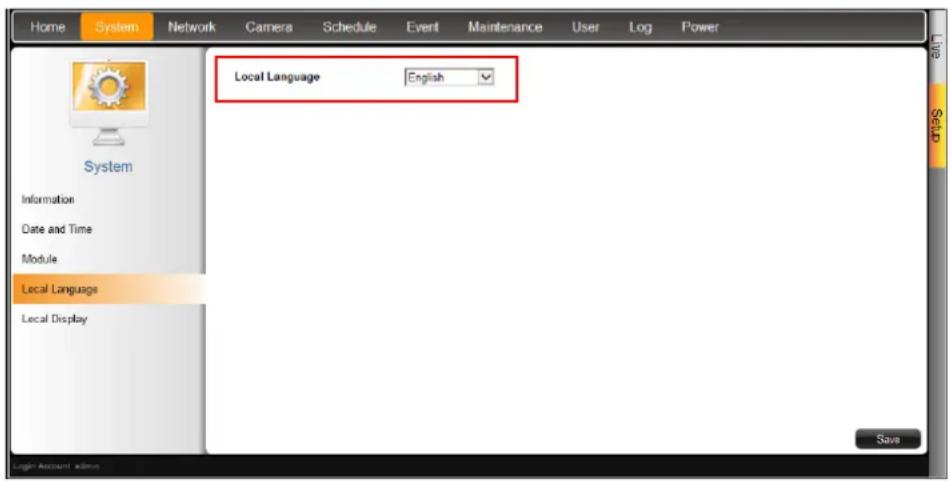Image resolution: width=951 pixels, height=482 pixels.
Task: Open Information in the System menu
Action: pyautogui.click(x=48, y=199)
